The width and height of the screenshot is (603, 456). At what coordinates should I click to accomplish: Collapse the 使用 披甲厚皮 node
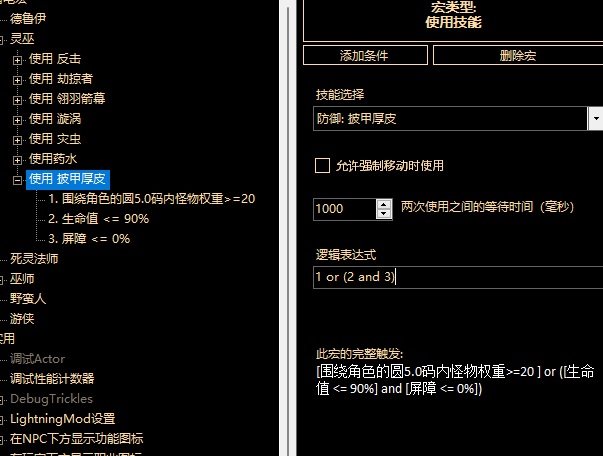18,180
